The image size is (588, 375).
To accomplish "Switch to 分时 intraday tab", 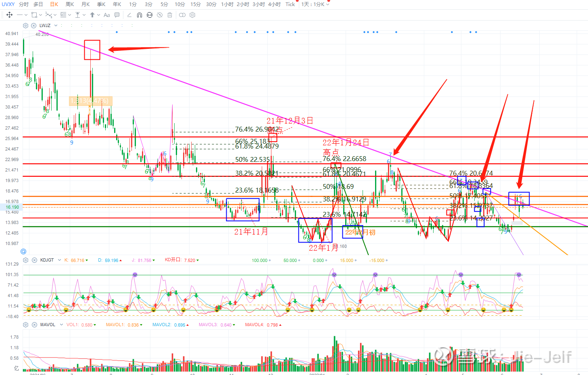I will coord(24,4).
